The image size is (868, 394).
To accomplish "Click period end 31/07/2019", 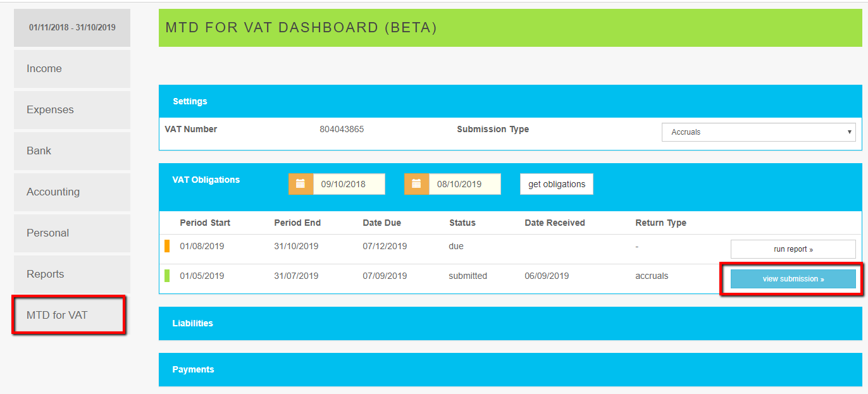I will click(x=296, y=276).
